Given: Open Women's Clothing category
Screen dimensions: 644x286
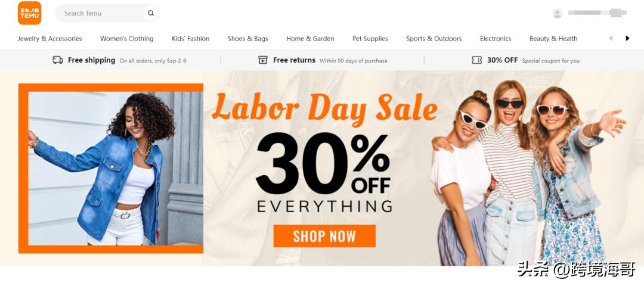Looking at the screenshot, I should coord(126,39).
